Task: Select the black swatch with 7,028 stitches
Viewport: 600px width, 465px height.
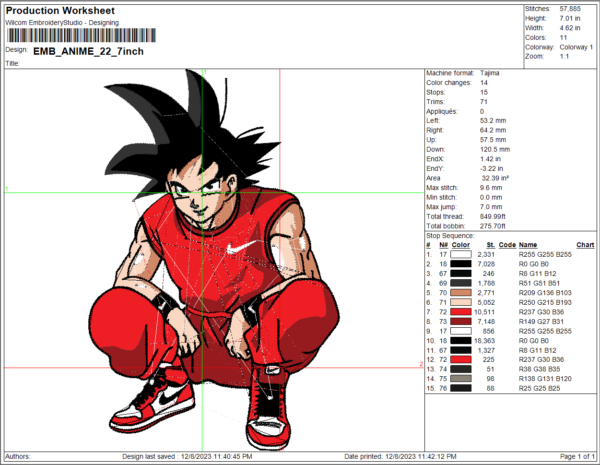Action: [x=461, y=264]
